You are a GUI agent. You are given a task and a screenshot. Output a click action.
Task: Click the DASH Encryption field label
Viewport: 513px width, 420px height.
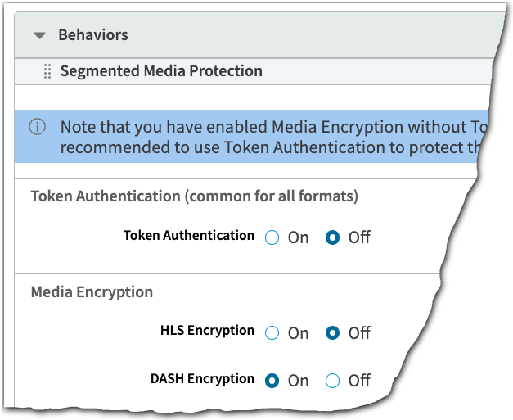click(x=202, y=379)
